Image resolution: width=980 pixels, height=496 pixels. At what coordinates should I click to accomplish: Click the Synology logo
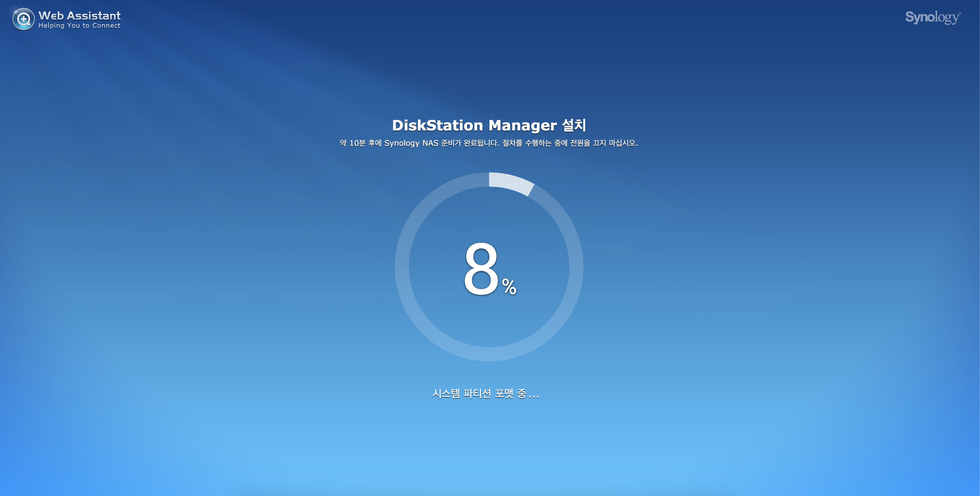pyautogui.click(x=933, y=17)
